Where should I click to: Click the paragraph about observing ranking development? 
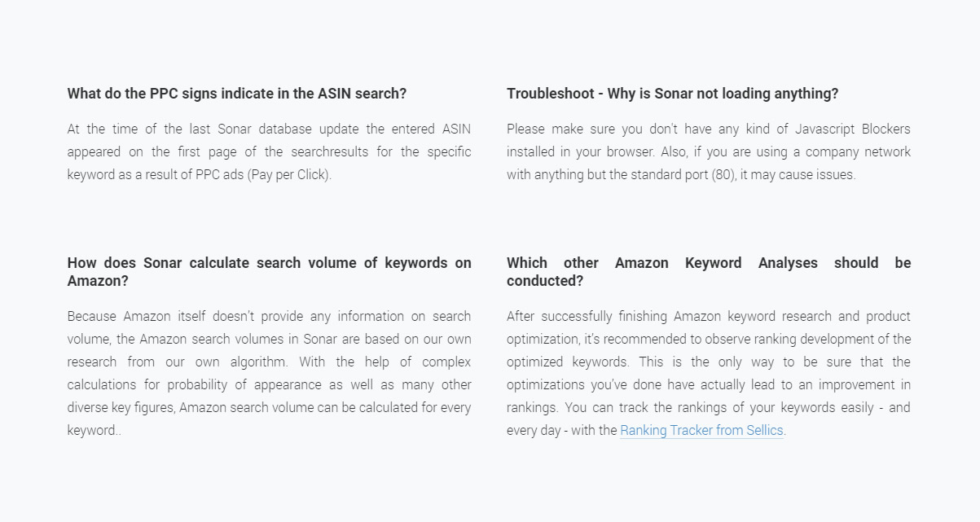coord(709,373)
